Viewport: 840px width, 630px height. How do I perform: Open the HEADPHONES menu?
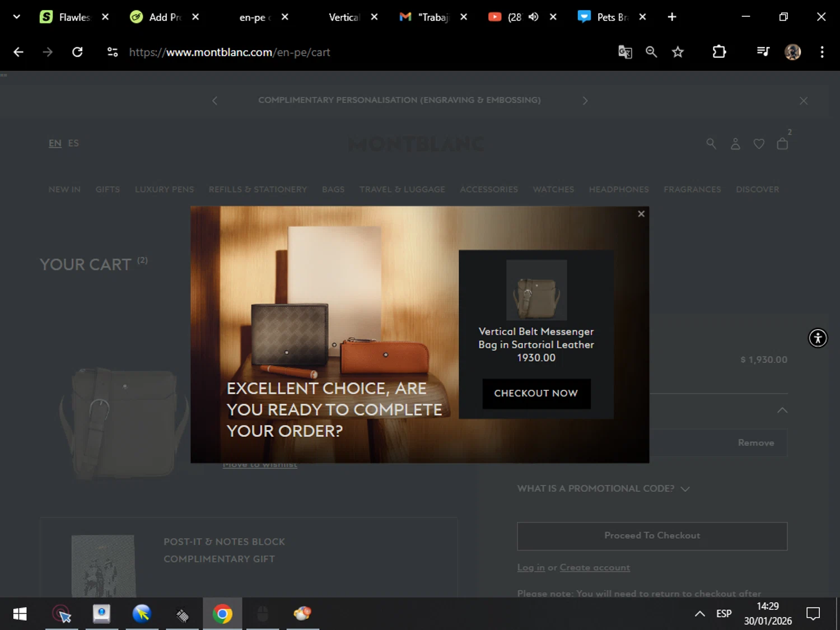click(x=619, y=189)
